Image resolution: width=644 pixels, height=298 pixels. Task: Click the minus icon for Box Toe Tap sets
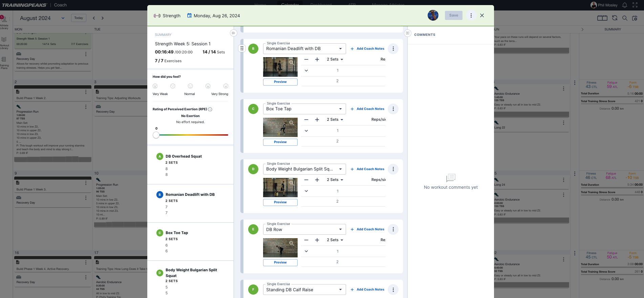[x=306, y=120]
